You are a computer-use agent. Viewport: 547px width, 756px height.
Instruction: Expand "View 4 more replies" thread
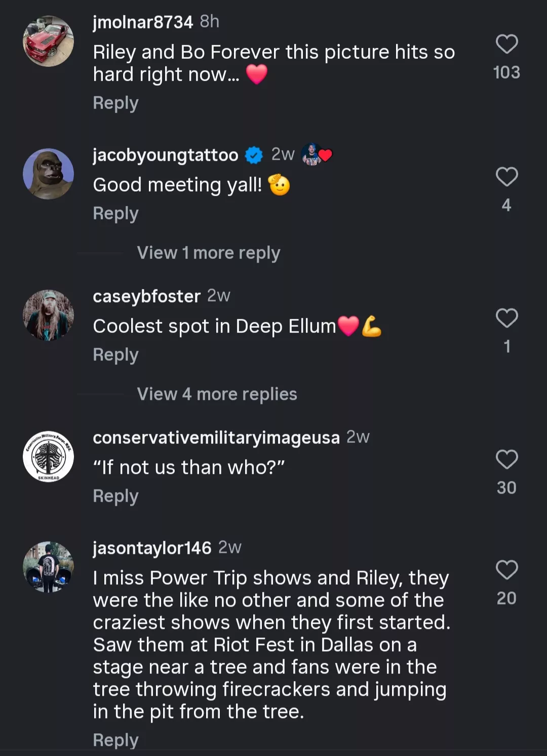coord(217,394)
